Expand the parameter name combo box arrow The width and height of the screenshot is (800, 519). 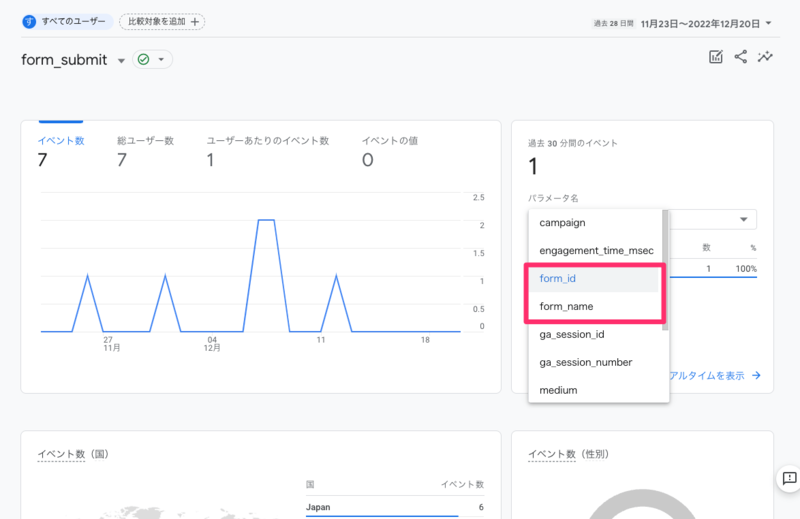[x=744, y=219]
